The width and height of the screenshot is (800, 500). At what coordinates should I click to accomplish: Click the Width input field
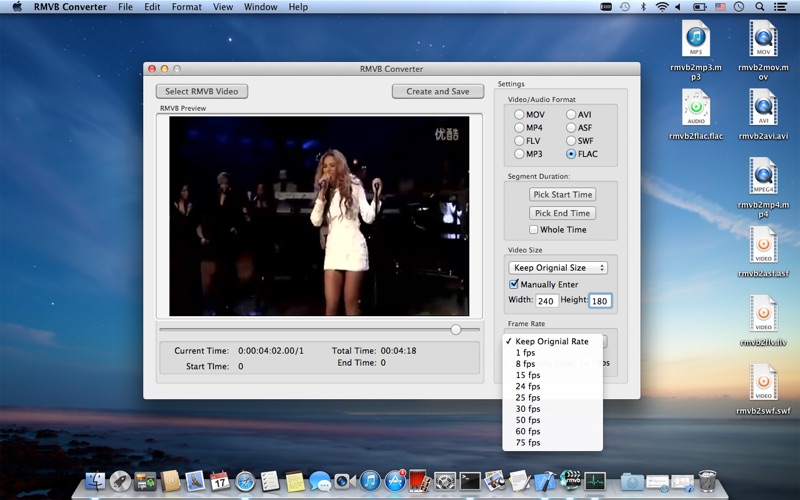pyautogui.click(x=546, y=301)
